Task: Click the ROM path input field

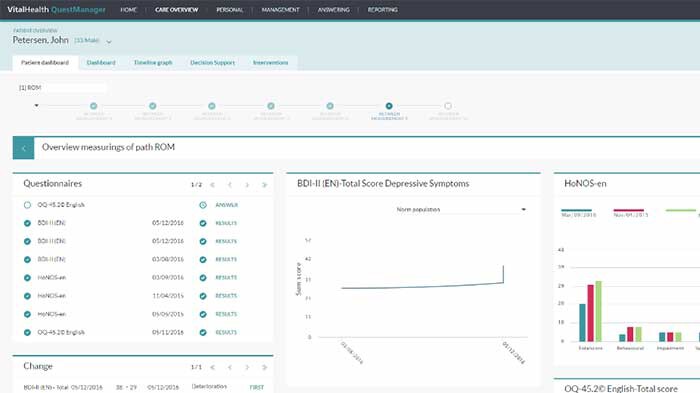Action: (62, 88)
